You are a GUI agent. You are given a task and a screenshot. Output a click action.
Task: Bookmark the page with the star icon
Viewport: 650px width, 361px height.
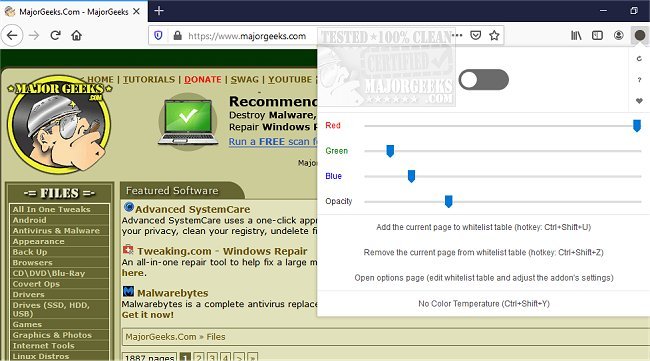494,36
